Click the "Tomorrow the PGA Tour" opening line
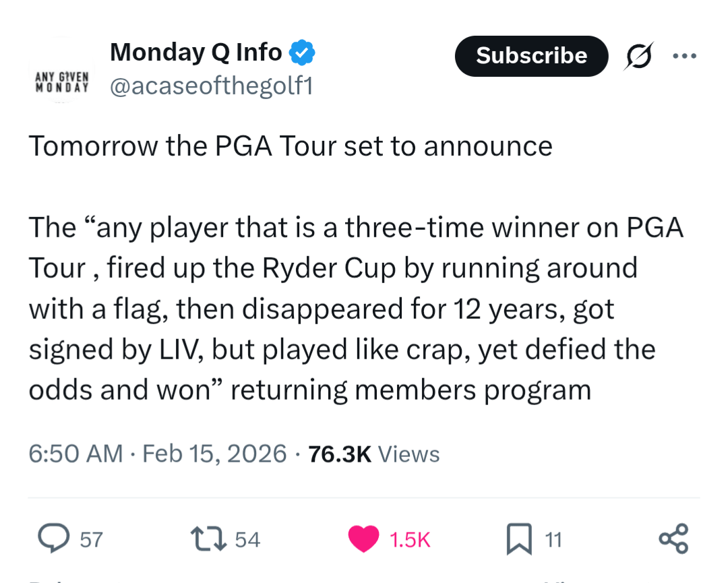 [291, 146]
